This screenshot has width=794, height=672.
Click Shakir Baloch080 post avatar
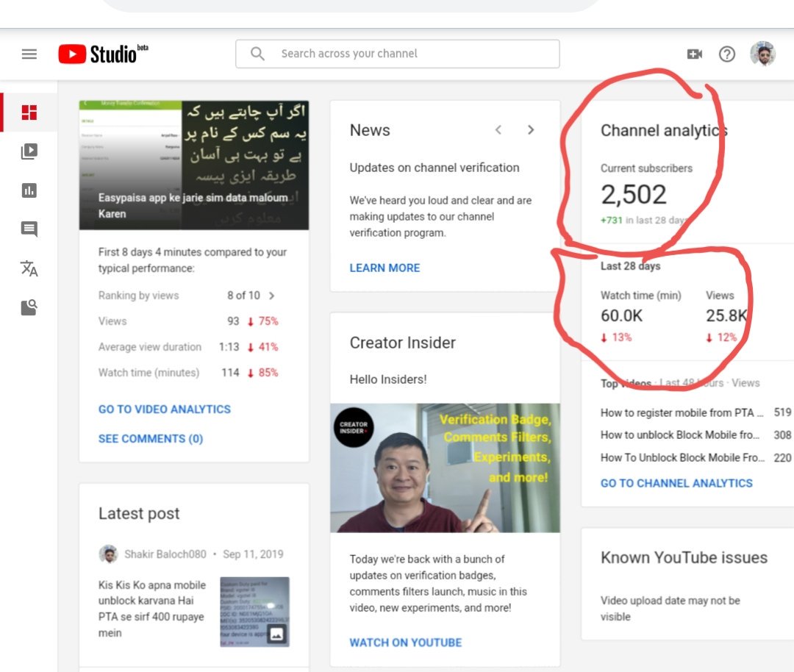(108, 554)
